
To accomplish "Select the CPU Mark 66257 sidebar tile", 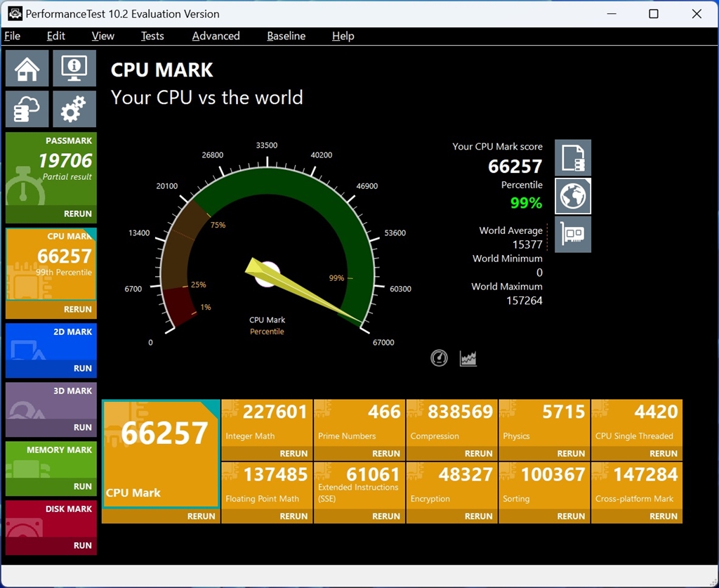I will [51, 264].
